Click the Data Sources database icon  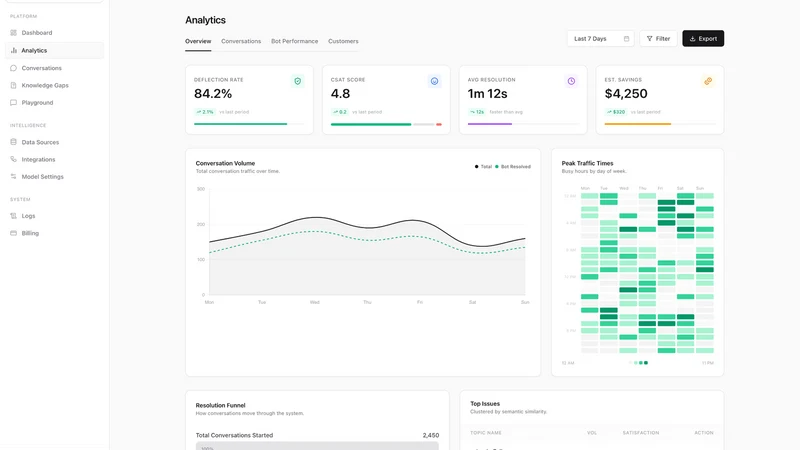coord(13,142)
